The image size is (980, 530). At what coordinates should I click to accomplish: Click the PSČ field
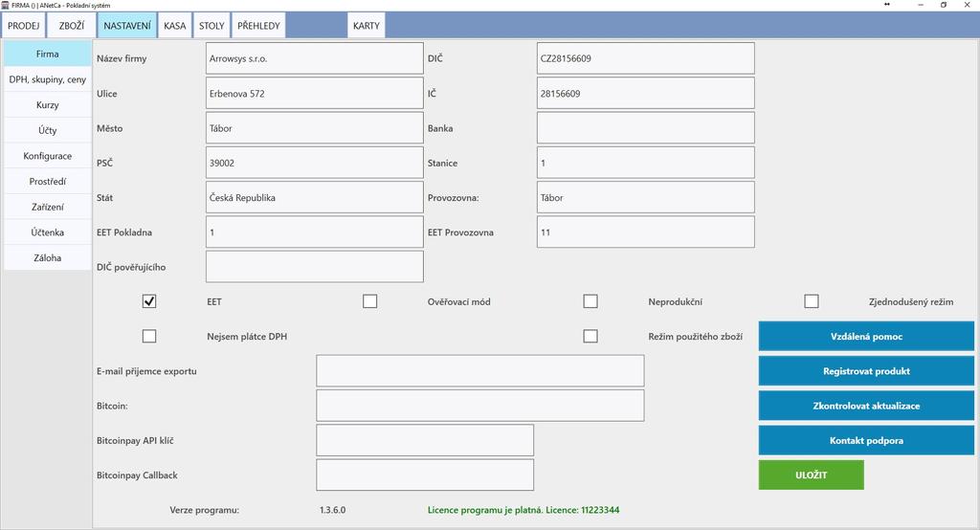[314, 163]
